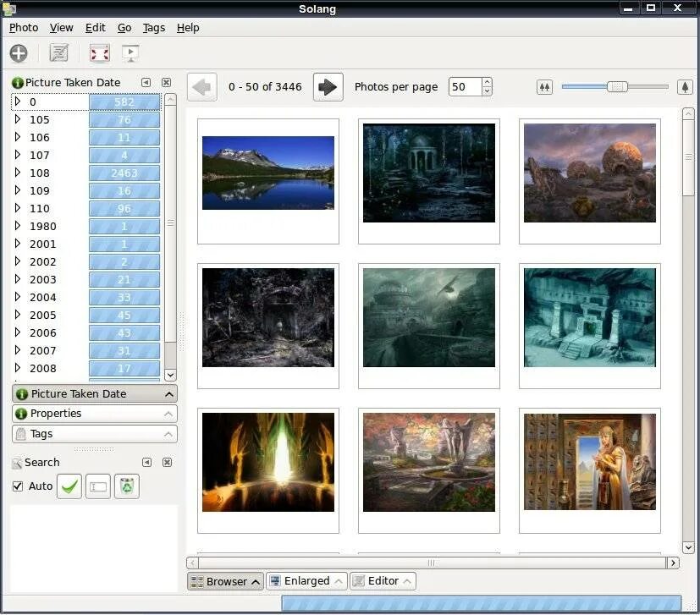
Task: Expand the 1980 year row
Action: [x=18, y=226]
